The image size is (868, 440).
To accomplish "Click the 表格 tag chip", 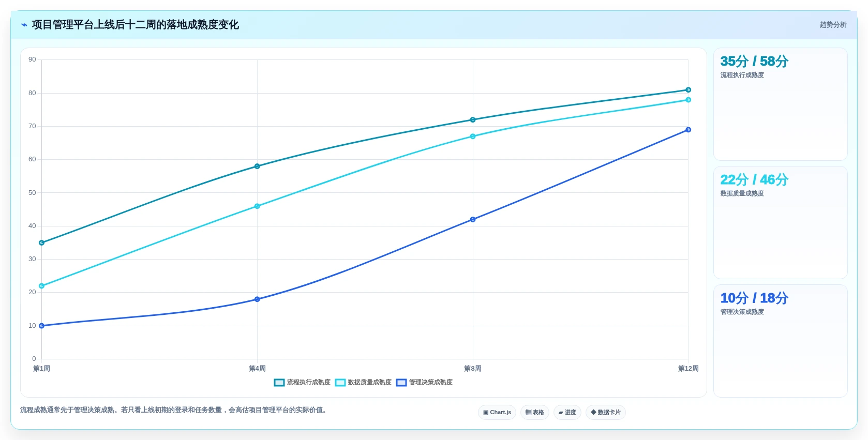I will pyautogui.click(x=535, y=413).
